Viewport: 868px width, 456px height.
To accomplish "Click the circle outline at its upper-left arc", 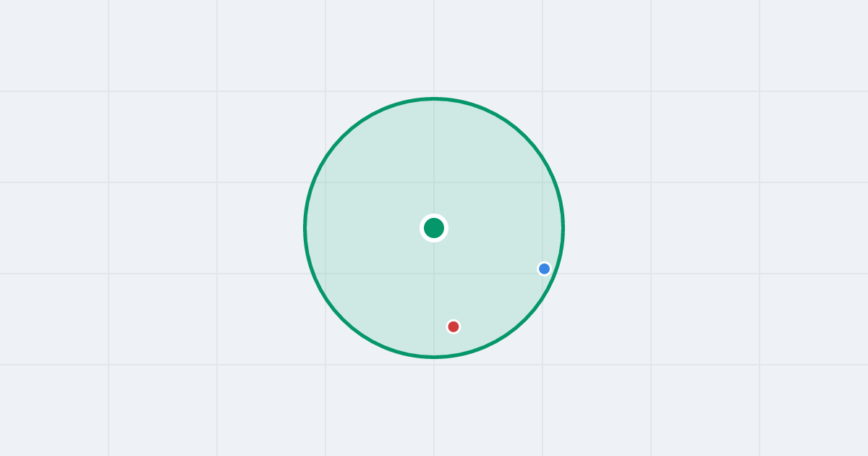I will (343, 137).
